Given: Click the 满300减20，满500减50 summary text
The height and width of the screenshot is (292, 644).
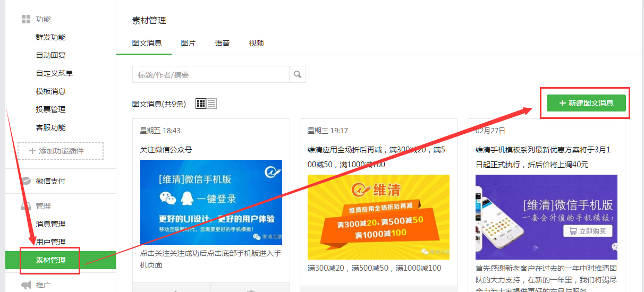Looking at the screenshot, I should [375, 268].
